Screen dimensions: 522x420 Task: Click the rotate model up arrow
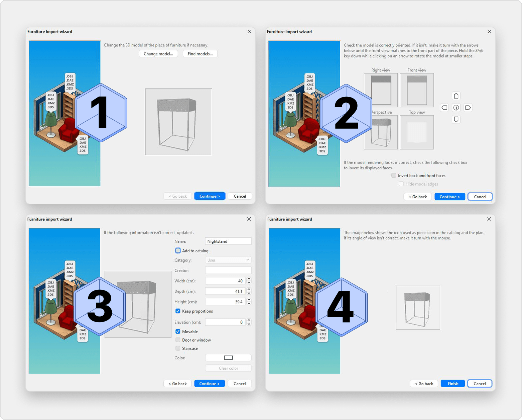[x=456, y=96]
